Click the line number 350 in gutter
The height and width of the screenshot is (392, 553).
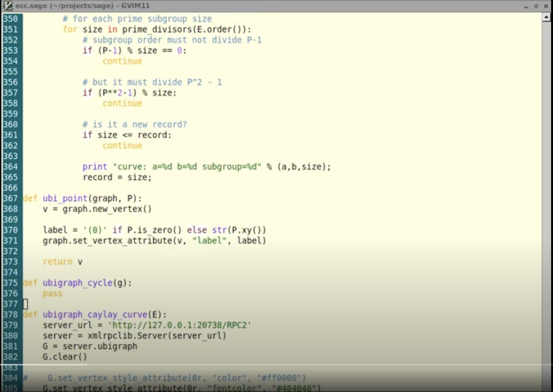click(x=10, y=19)
